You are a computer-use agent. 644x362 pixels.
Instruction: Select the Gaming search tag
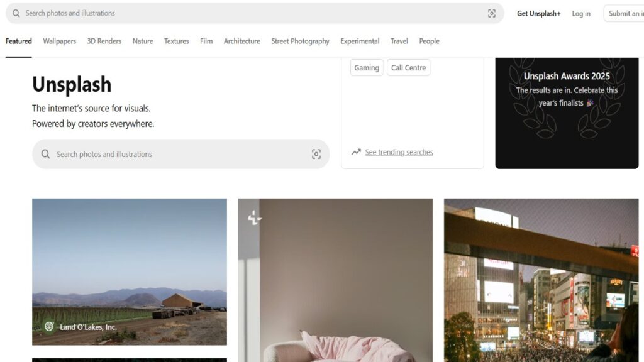[x=367, y=68]
